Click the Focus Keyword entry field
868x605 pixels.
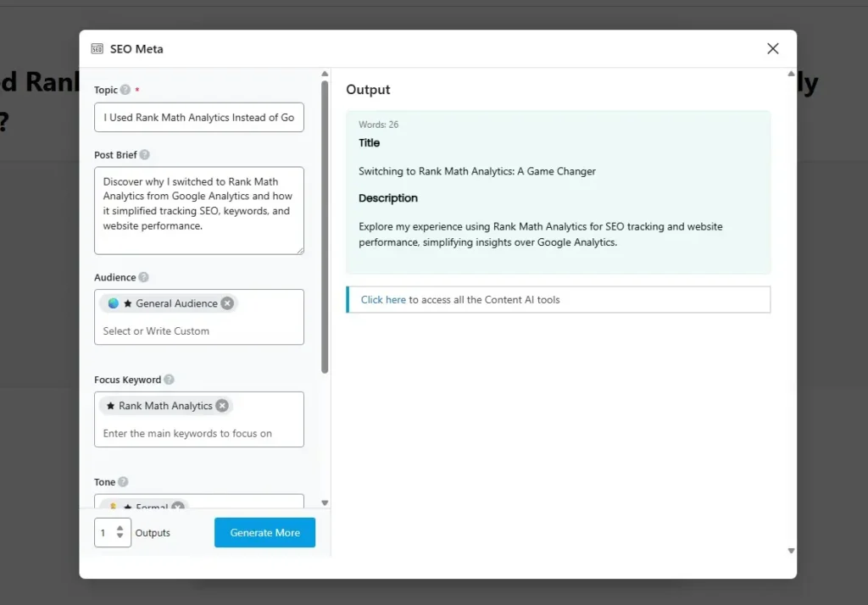pos(198,433)
